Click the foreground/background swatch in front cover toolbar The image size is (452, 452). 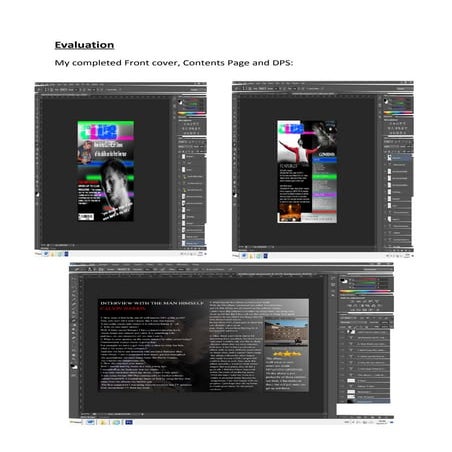pyautogui.click(x=37, y=194)
